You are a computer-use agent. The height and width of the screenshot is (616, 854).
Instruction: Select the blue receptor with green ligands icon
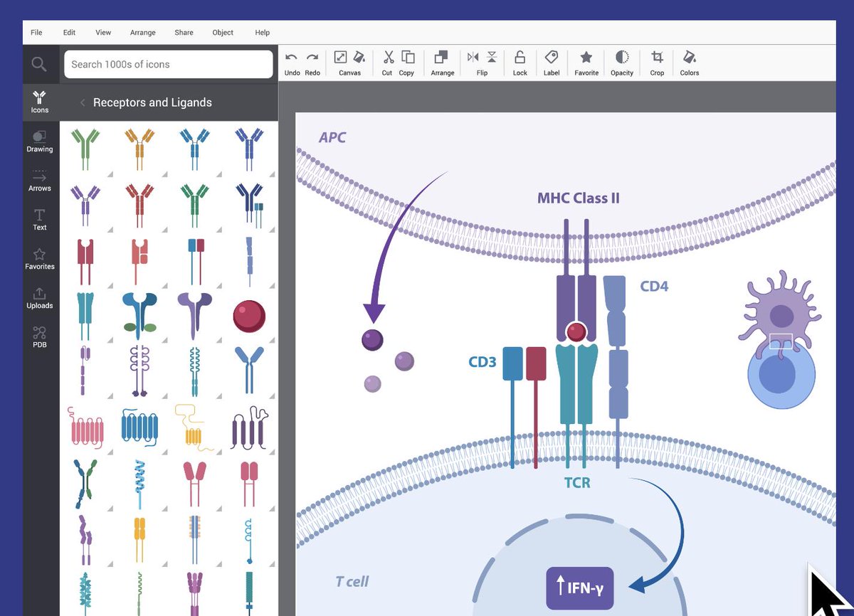pyautogui.click(x=140, y=315)
